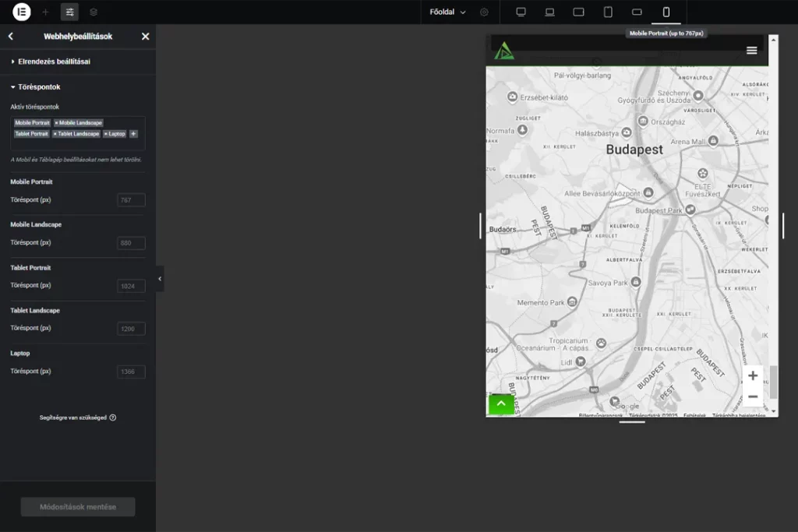Viewport: 798px width, 532px height.
Task: Click the preview scrollbar up arrow
Action: [774, 39]
